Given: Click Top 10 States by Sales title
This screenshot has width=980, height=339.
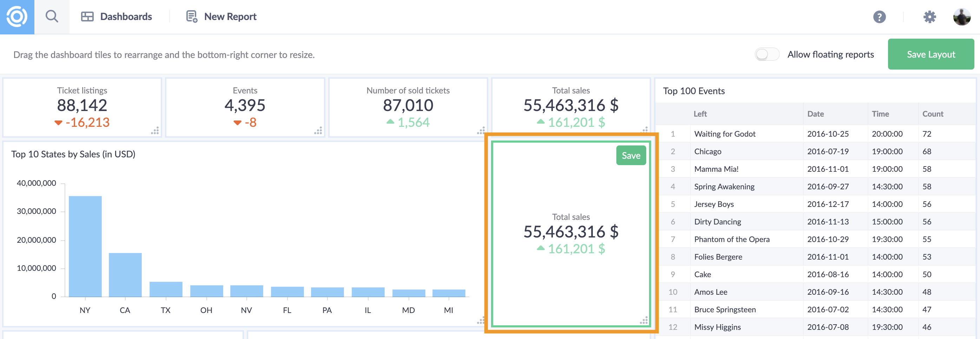Looking at the screenshot, I should pos(73,154).
